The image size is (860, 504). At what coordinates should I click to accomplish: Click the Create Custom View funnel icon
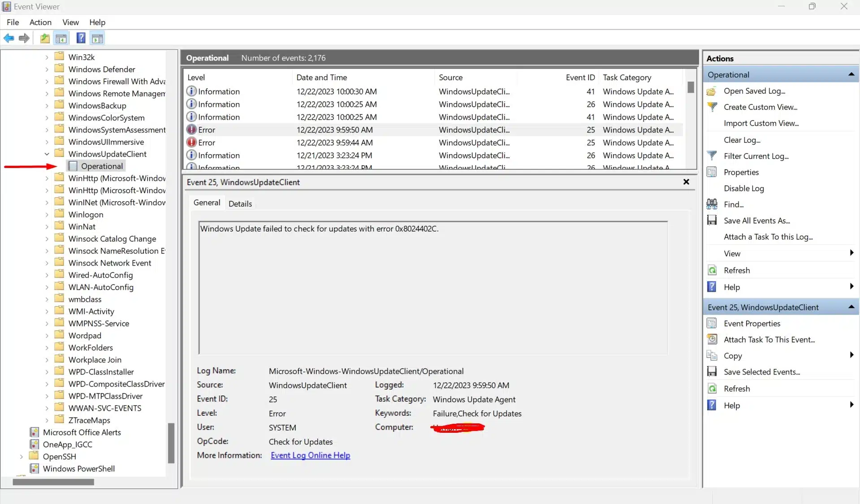pos(712,107)
